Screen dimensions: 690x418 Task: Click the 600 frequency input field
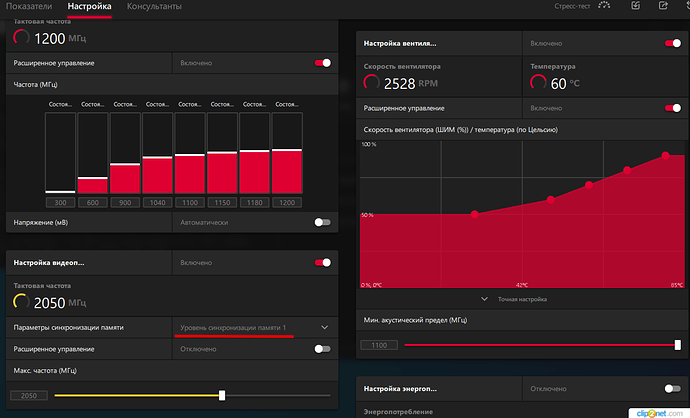(93, 202)
